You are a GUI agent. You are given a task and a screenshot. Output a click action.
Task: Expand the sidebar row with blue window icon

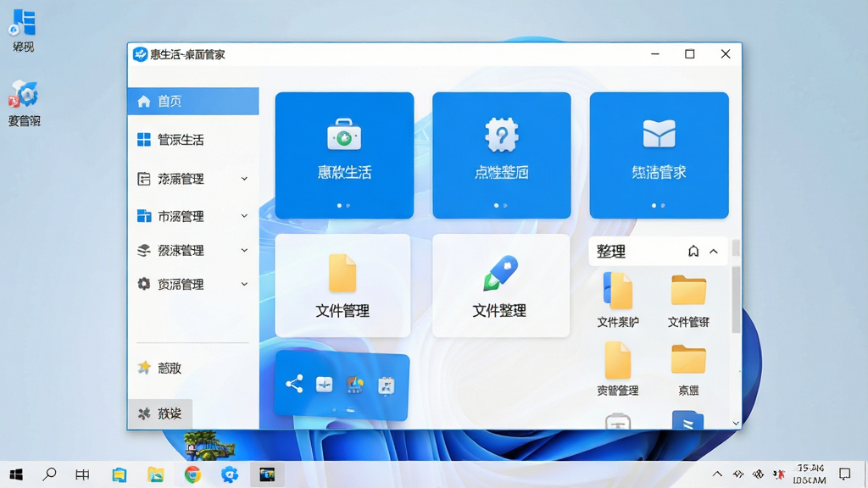click(x=244, y=216)
